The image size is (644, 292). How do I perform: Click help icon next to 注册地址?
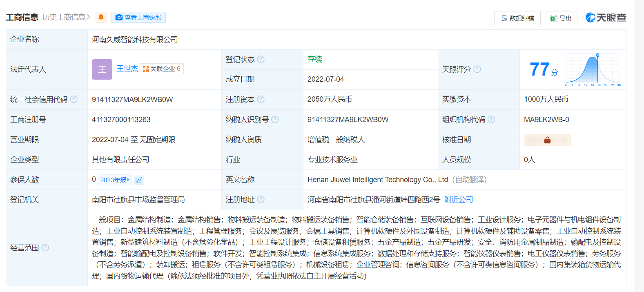click(x=261, y=199)
